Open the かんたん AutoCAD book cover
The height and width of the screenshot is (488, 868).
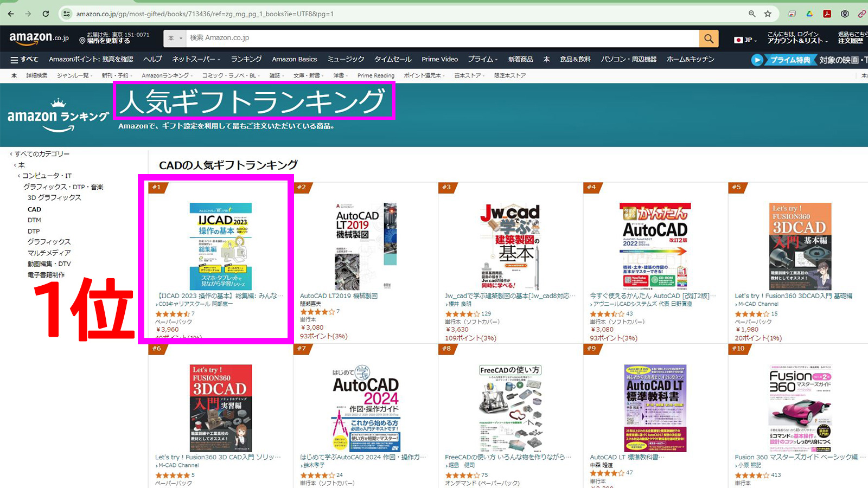655,246
